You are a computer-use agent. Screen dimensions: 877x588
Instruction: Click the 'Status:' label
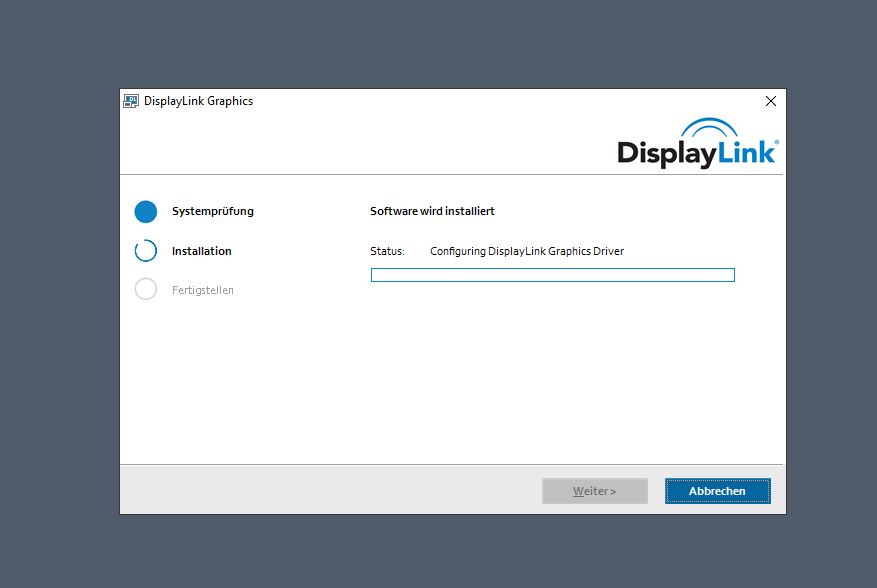[x=387, y=251]
